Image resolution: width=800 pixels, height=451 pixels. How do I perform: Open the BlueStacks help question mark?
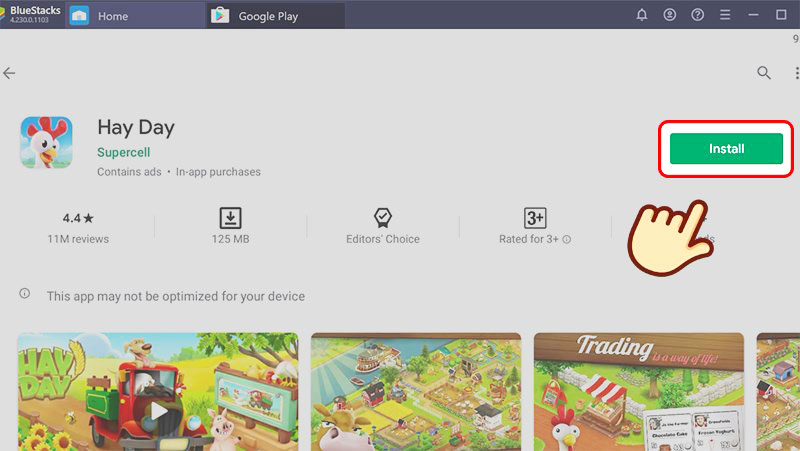point(697,15)
